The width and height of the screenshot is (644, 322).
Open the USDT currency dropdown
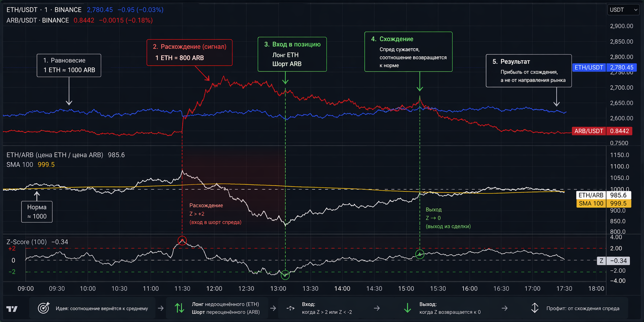pos(623,10)
